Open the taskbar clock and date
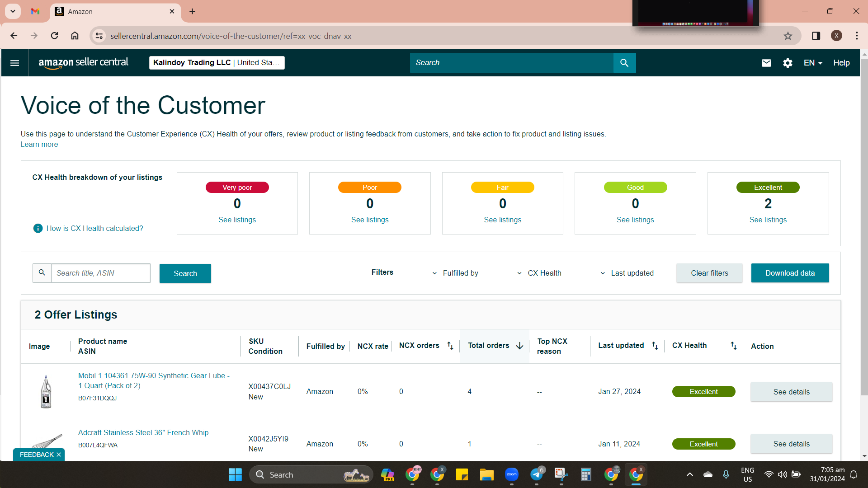Screen dimensions: 868x488 click(827, 474)
